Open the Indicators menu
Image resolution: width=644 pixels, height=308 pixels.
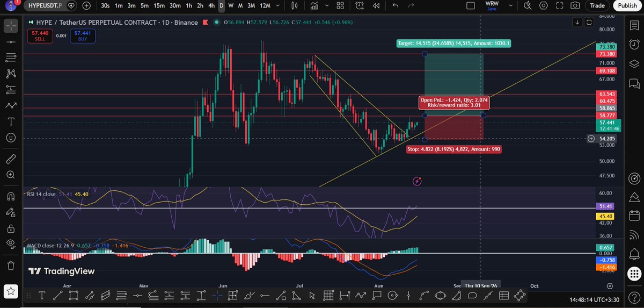pos(314,5)
